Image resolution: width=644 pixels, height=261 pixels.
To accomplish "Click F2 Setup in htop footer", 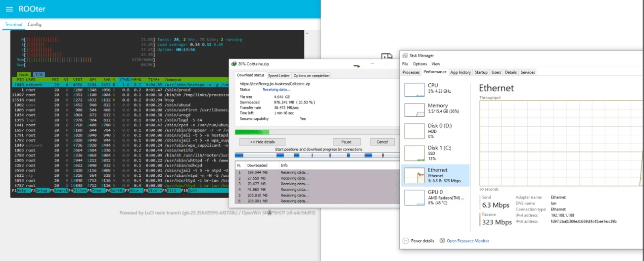I will (40, 191).
